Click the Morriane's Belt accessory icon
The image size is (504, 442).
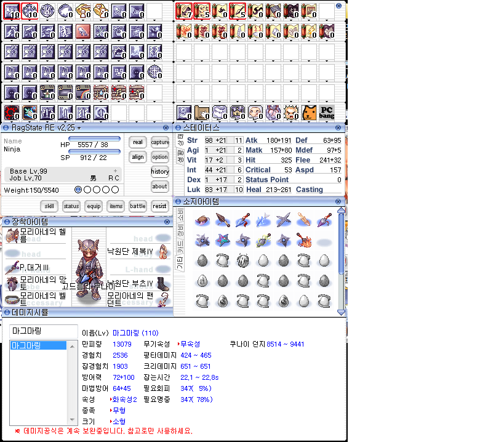[11, 300]
